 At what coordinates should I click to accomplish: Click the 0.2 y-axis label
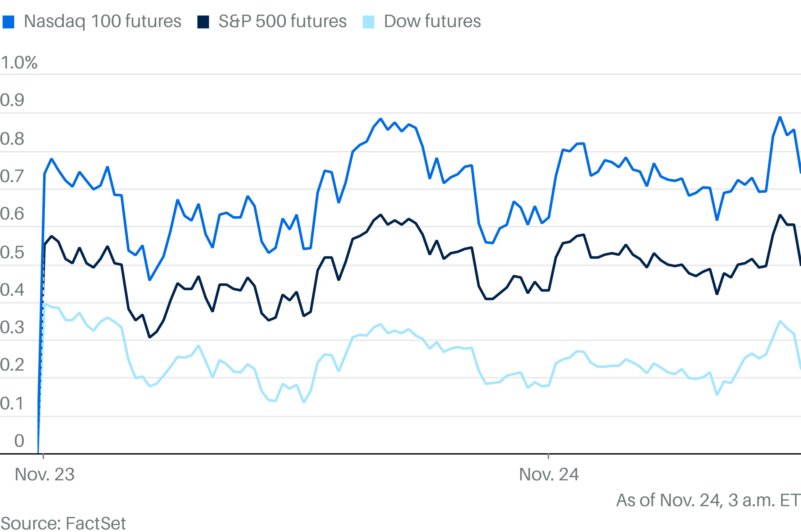pyautogui.click(x=12, y=365)
